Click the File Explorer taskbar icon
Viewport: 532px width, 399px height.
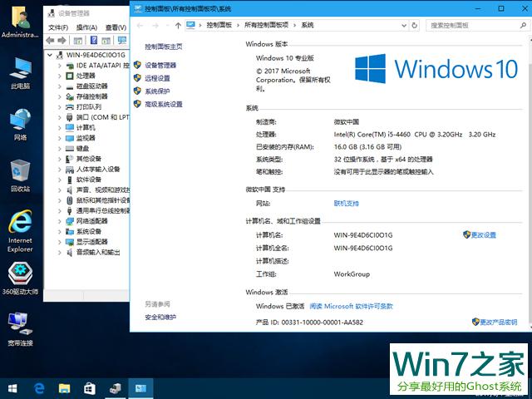[x=64, y=388]
